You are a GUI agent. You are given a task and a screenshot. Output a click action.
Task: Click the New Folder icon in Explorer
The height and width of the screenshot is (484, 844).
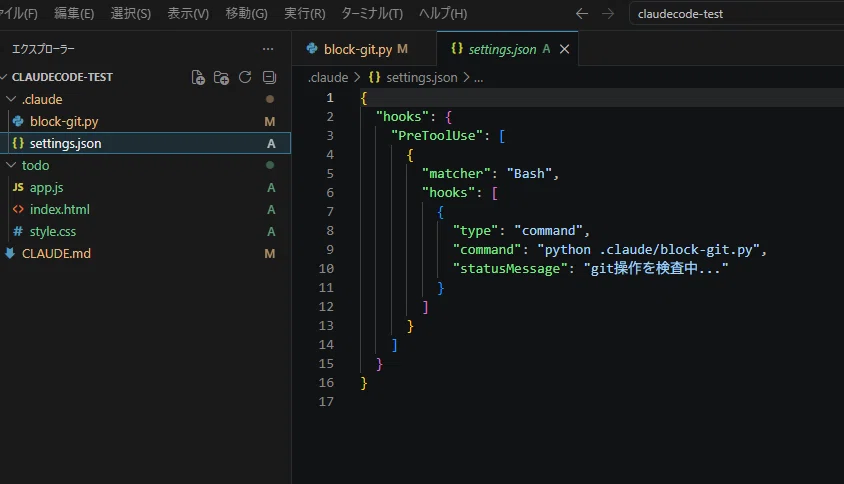pyautogui.click(x=221, y=78)
